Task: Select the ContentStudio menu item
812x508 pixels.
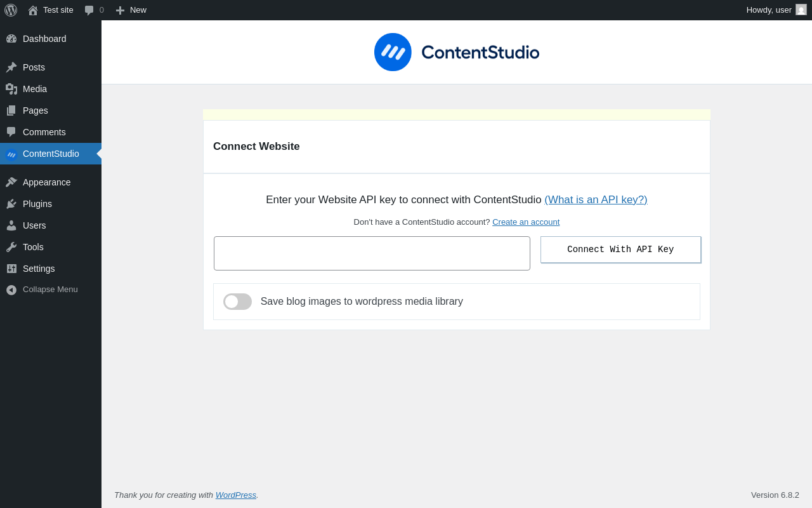Action: click(51, 154)
